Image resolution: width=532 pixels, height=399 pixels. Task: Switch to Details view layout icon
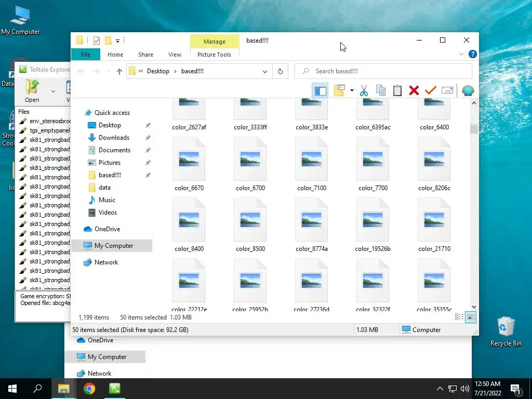(x=459, y=317)
